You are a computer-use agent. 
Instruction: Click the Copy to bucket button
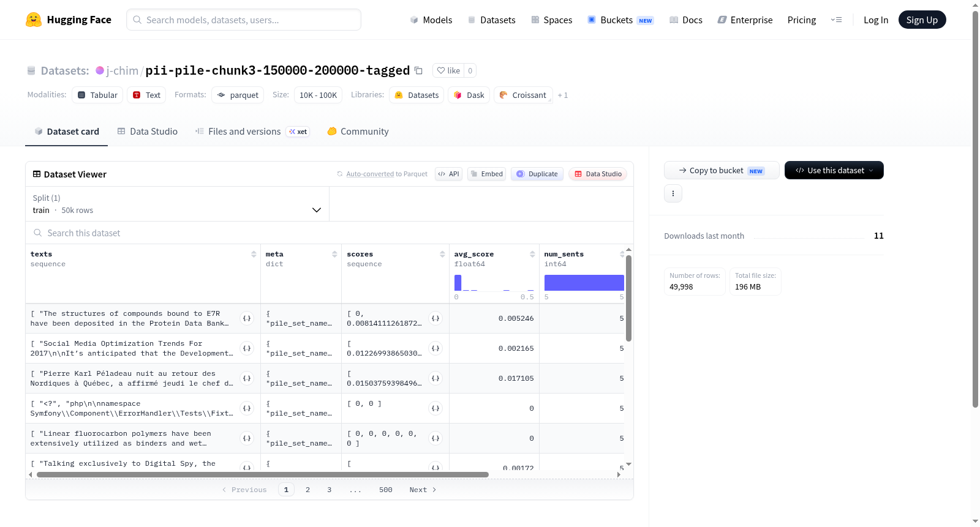point(722,170)
